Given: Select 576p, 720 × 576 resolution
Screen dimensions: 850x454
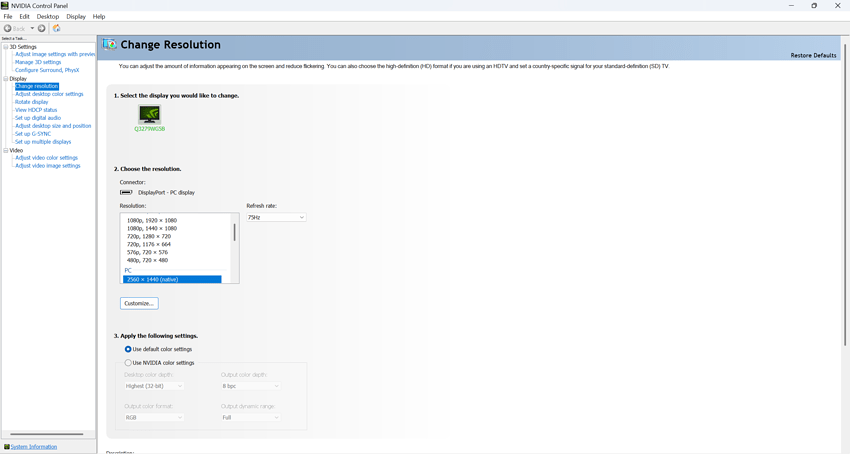Looking at the screenshot, I should point(147,252).
